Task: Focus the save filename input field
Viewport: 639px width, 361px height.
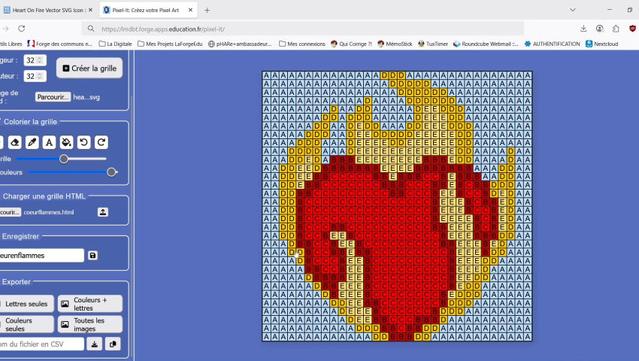Action: pos(41,255)
